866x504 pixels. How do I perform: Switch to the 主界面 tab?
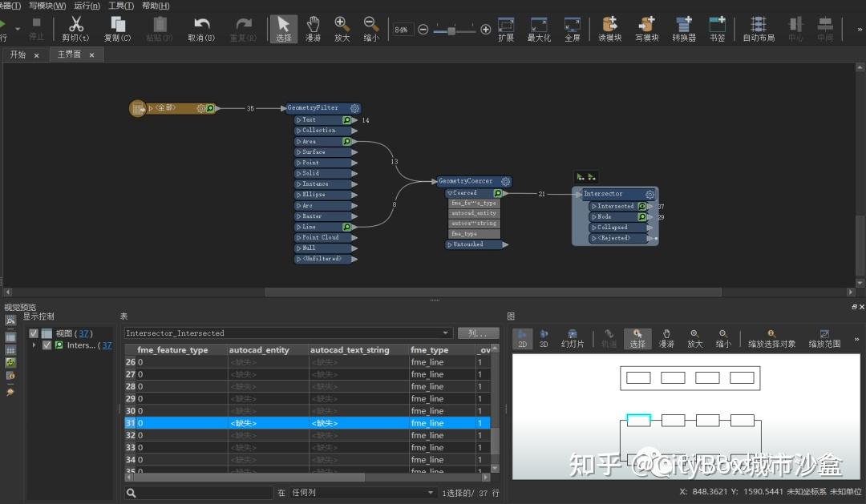[69, 54]
